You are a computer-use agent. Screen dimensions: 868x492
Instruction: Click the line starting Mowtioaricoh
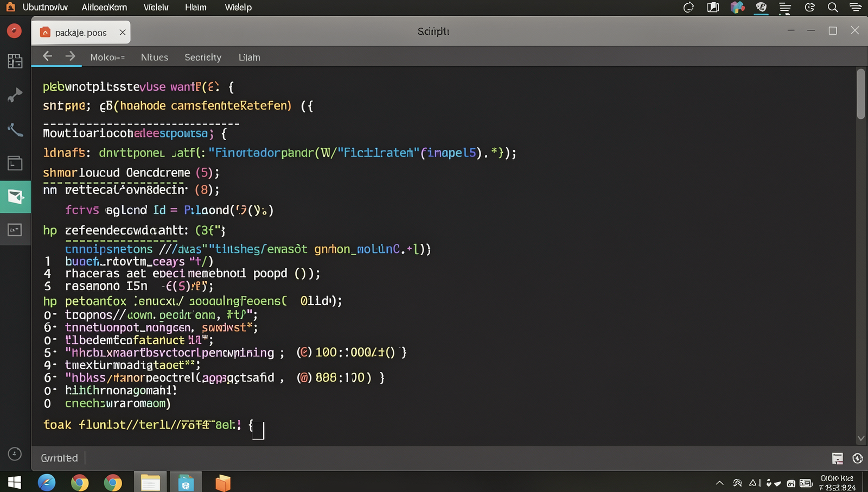(135, 133)
